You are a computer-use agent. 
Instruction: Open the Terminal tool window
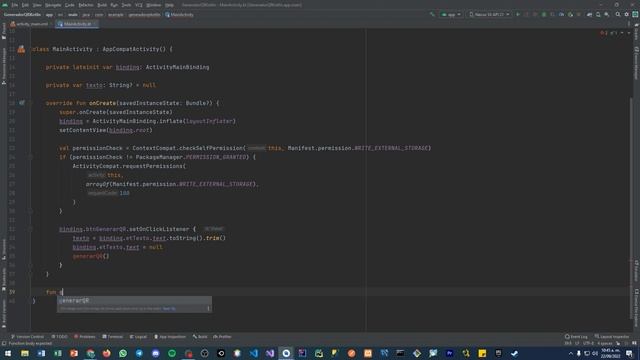pyautogui.click(x=113, y=337)
